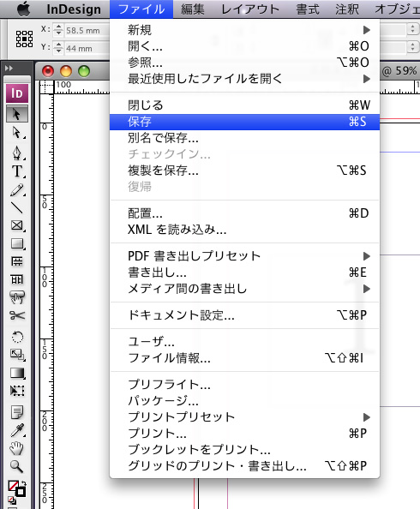Image resolution: width=420 pixels, height=509 pixels.
Task: Select the Vertical Grid tool
Action: coord(16,278)
